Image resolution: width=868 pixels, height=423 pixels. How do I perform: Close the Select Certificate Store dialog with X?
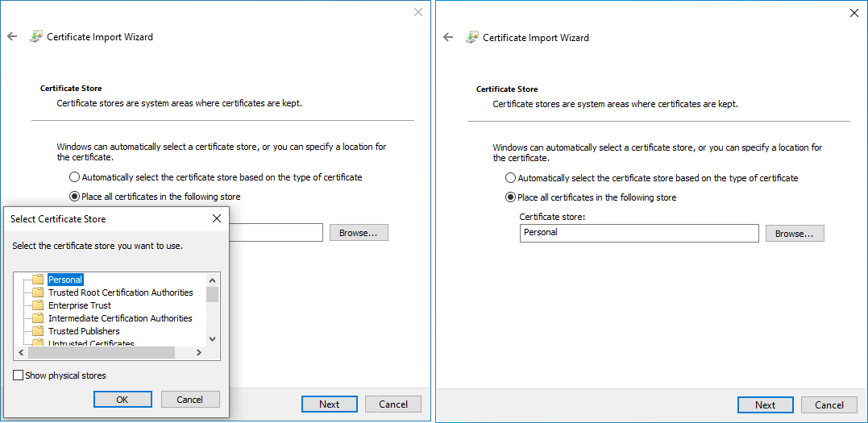pyautogui.click(x=216, y=218)
